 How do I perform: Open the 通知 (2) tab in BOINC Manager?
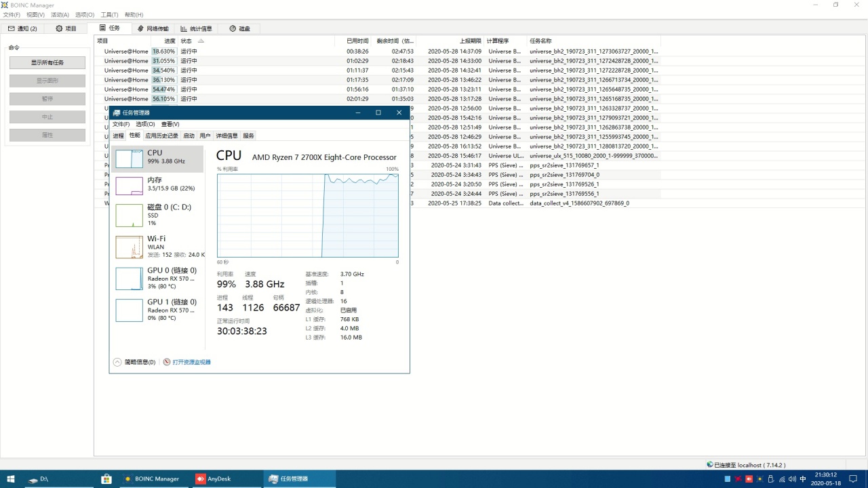[23, 28]
